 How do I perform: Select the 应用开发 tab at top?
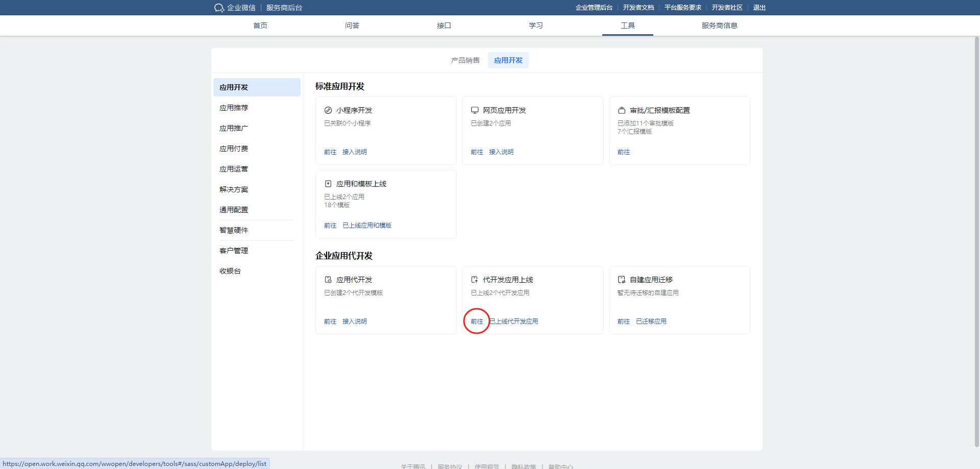coord(508,60)
